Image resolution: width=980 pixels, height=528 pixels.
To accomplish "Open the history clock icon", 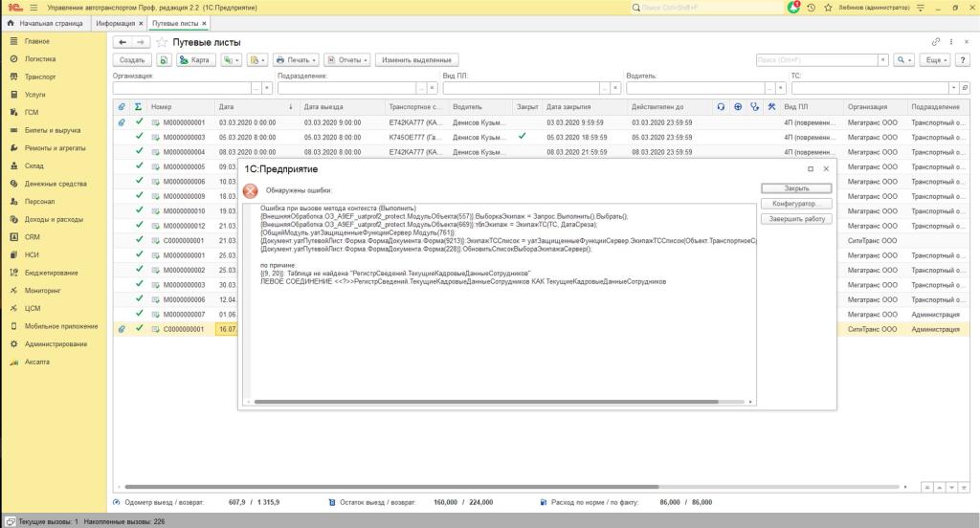I will 812,8.
